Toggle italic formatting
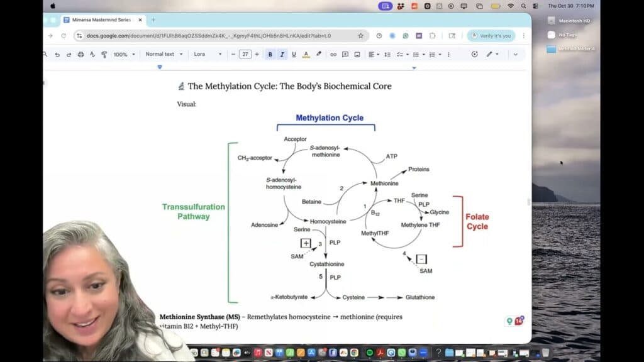 coord(282,55)
